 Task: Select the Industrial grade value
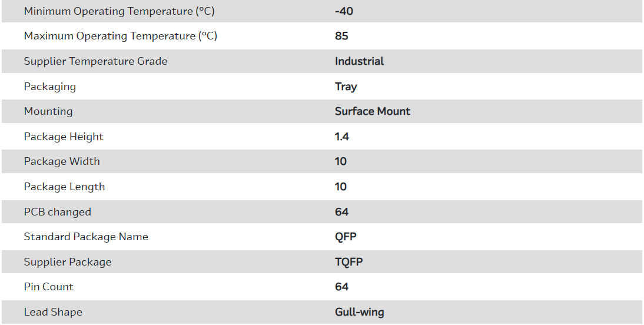coord(359,61)
